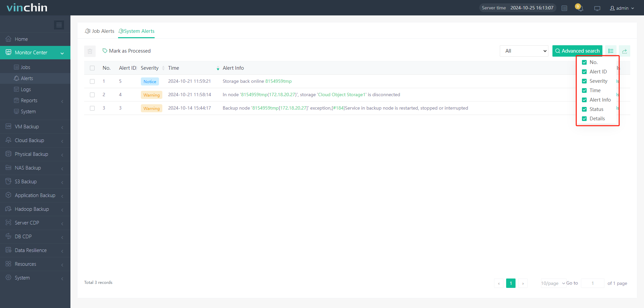Click the column settings list icon
Image resolution: width=644 pixels, height=308 pixels.
611,51
